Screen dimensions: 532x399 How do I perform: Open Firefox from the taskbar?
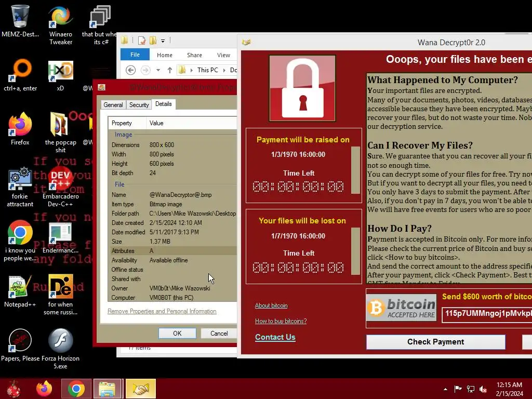(x=44, y=389)
